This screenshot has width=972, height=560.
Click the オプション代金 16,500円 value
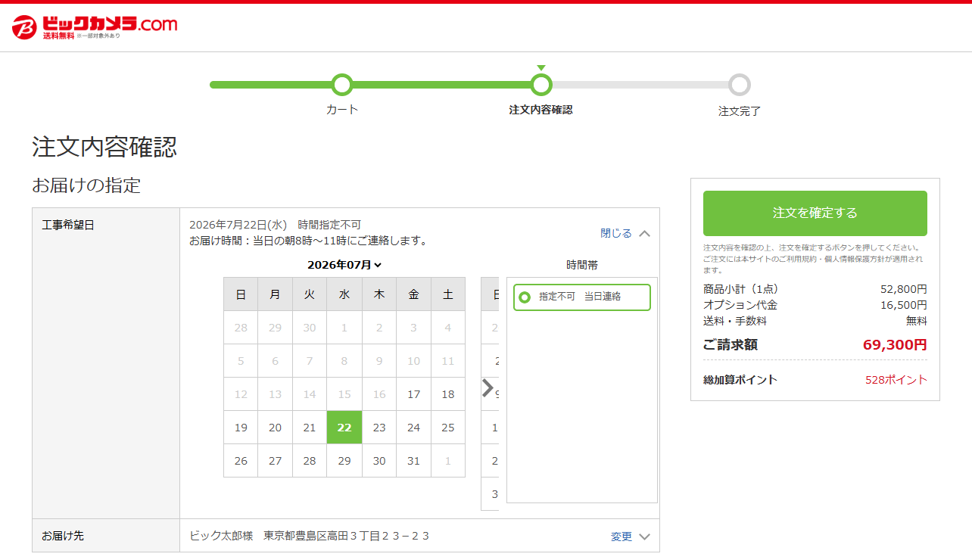point(904,305)
